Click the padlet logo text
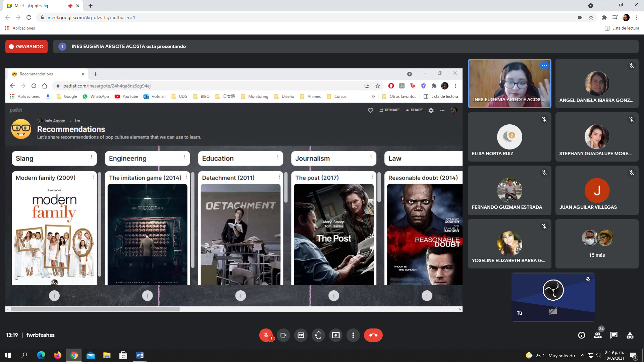644x362 pixels. pyautogui.click(x=16, y=110)
